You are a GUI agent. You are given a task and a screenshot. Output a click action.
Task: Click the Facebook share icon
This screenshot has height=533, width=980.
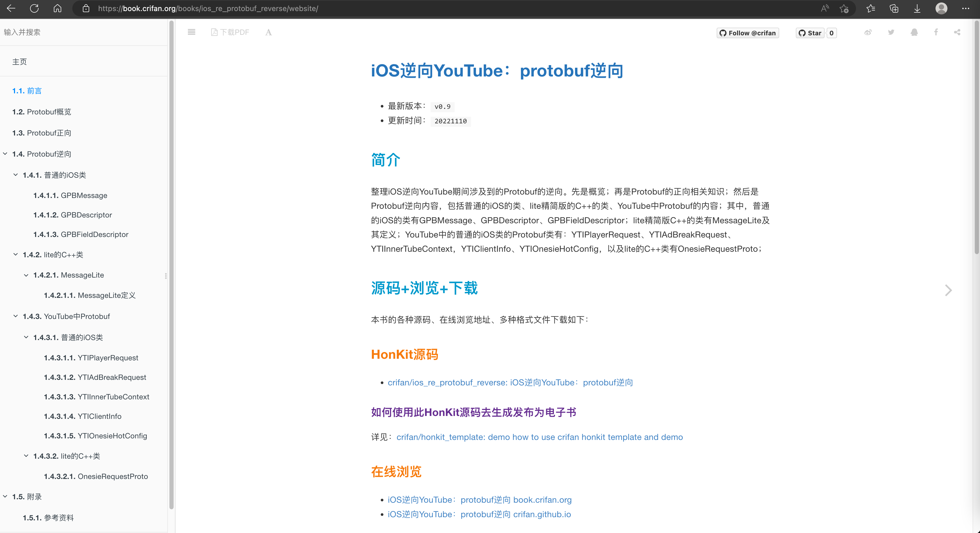tap(936, 32)
